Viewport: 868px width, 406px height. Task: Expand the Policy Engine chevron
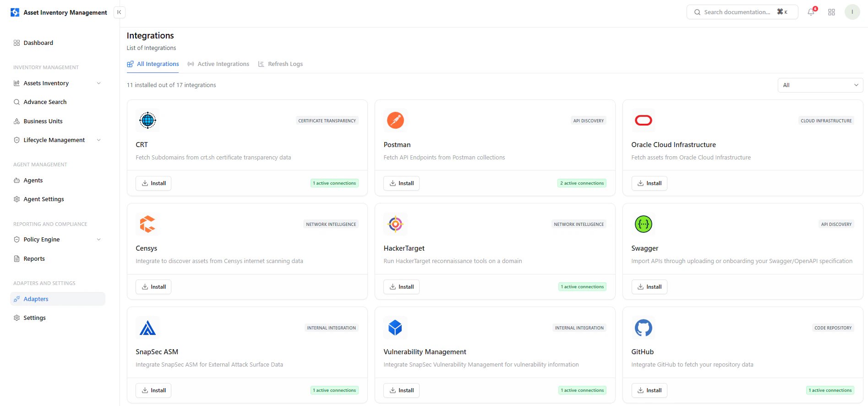pos(99,239)
